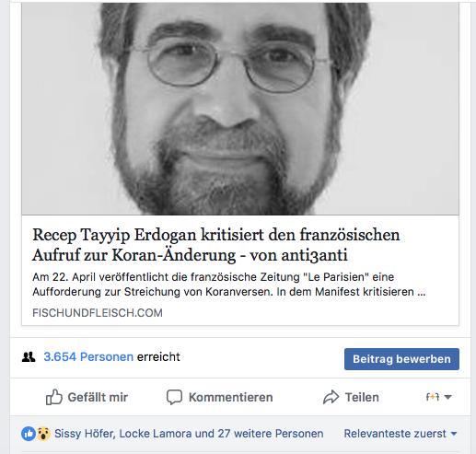The height and width of the screenshot is (454, 476).
Task: Click the arrow next to Relevanteste zuerst
Action: [454, 434]
